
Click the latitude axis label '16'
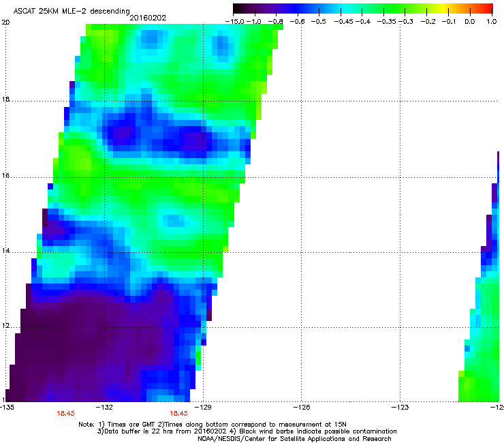pos(5,176)
